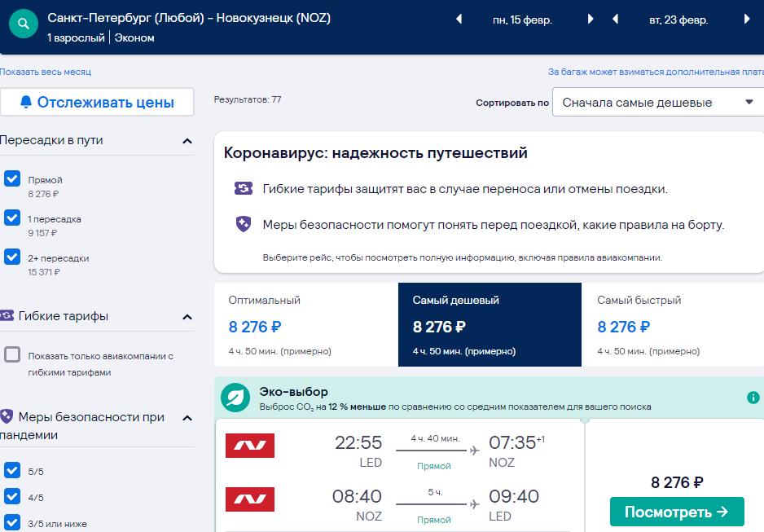The width and height of the screenshot is (764, 532).
Task: Go to previous departure date arrow
Action: point(459,19)
